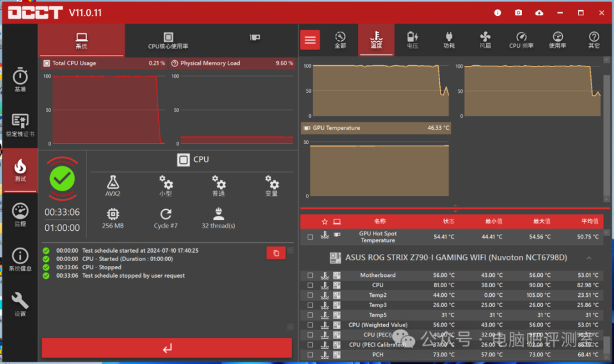The height and width of the screenshot is (364, 614).
Task: Tick the CPU (Weighted Value) checkbox
Action: 310,325
